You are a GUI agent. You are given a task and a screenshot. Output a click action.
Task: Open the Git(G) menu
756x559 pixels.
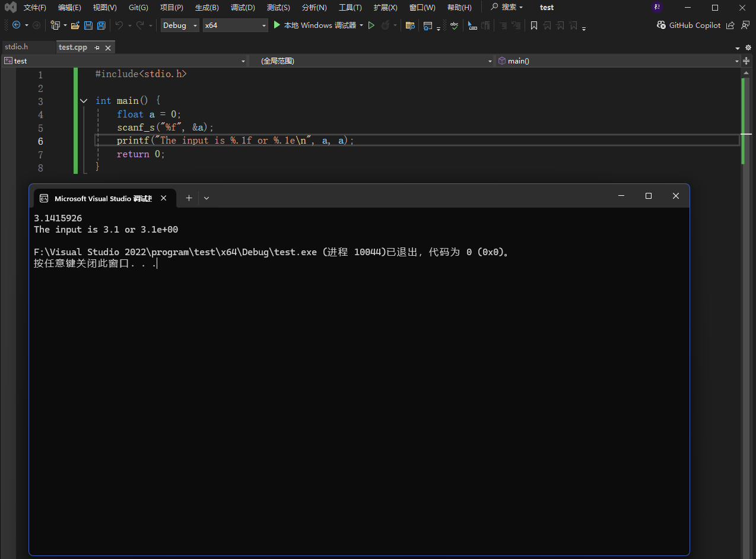(138, 8)
